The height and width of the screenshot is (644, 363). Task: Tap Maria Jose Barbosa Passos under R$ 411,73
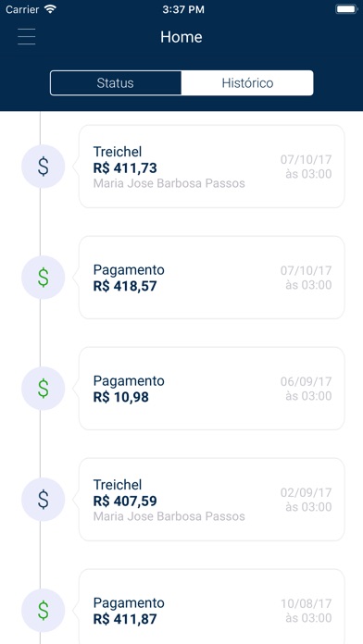click(x=169, y=183)
